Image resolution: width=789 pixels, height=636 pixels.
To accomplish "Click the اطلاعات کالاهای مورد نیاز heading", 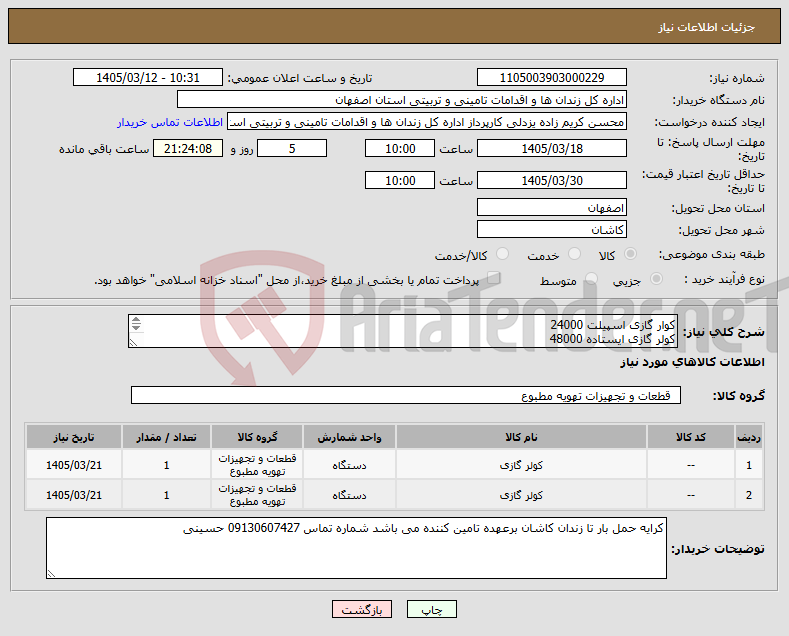I will click(x=692, y=362).
